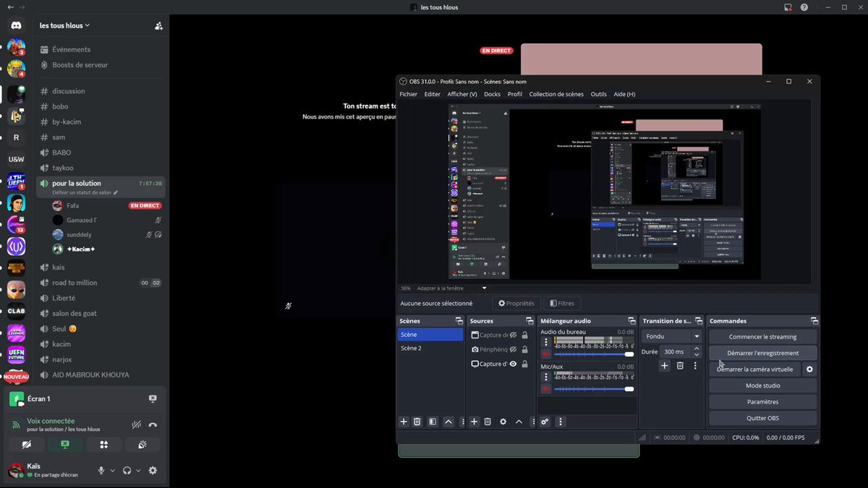Show the hidden Périphérique source via its eye icon

[x=513, y=350]
